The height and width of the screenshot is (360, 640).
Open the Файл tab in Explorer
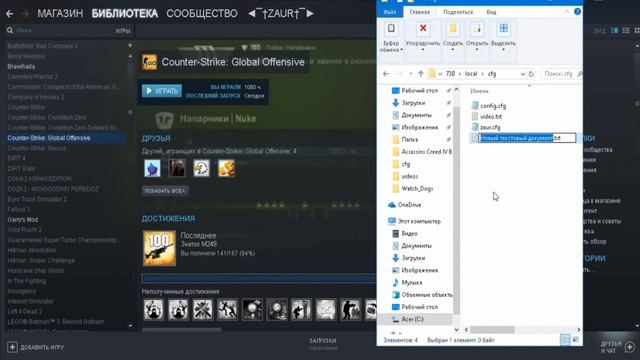(x=389, y=12)
